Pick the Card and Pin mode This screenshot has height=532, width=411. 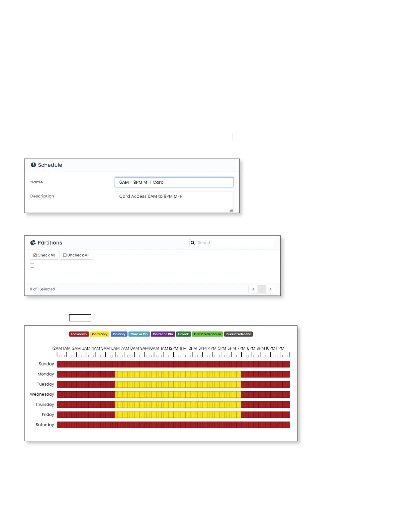point(163,334)
